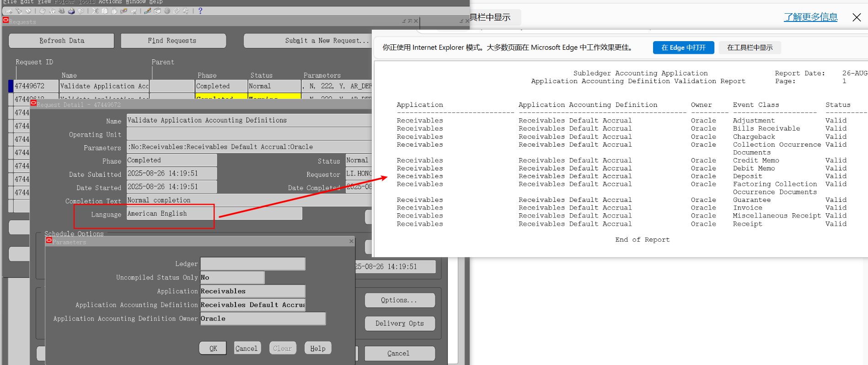Viewport: 868px width, 365px height.
Task: Click 'Bills Receivable' event class in report
Action: [x=766, y=128]
